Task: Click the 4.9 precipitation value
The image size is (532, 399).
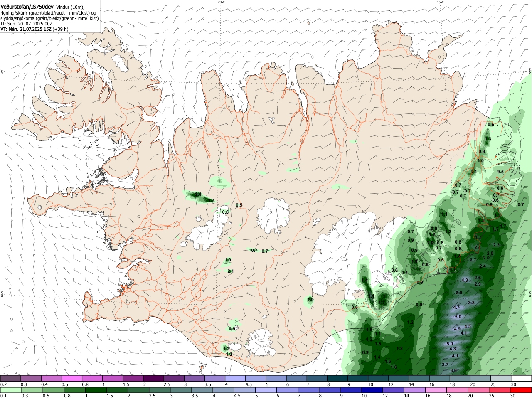Action: 457,329
